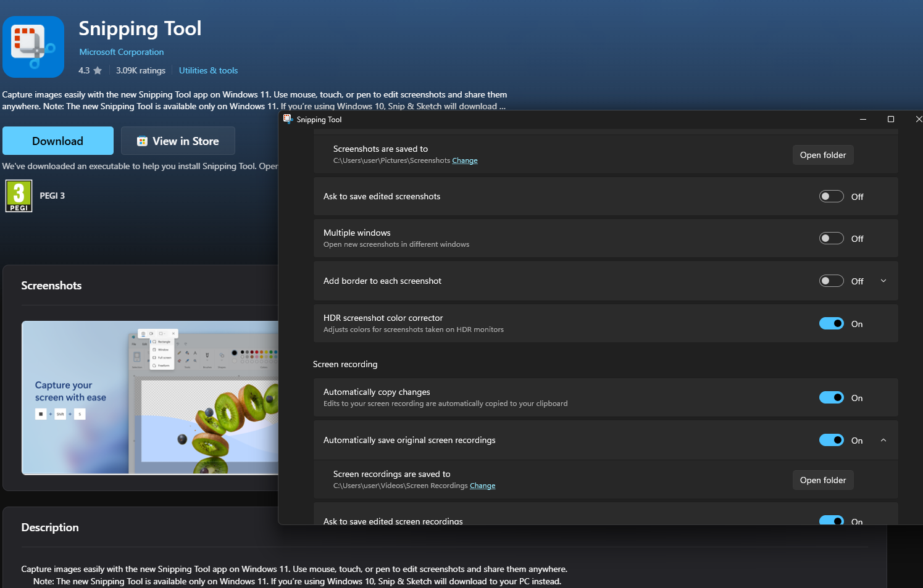The height and width of the screenshot is (588, 923).
Task: Minimize the Snipping Tool settings window
Action: 862,119
